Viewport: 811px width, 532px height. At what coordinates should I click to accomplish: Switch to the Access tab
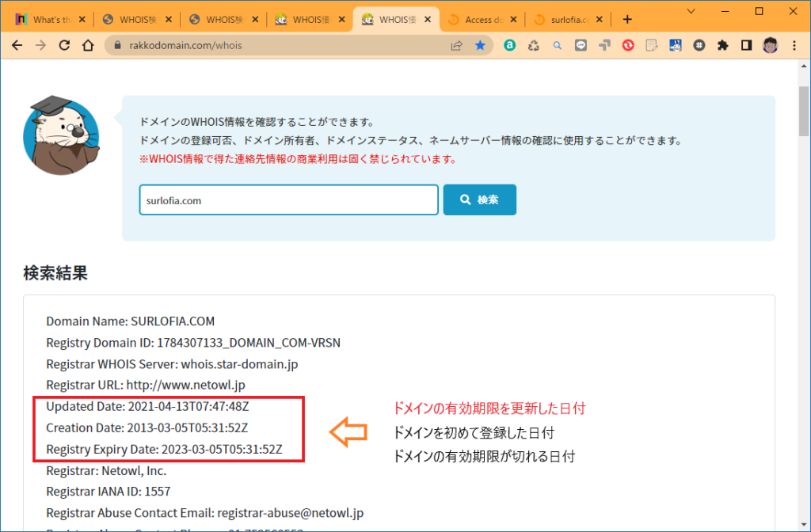pyautogui.click(x=482, y=17)
